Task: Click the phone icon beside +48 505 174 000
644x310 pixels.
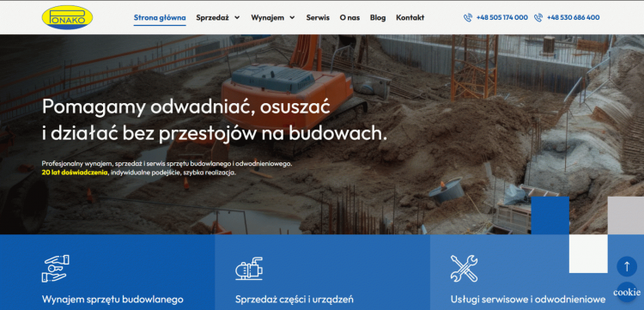Action: click(x=468, y=18)
